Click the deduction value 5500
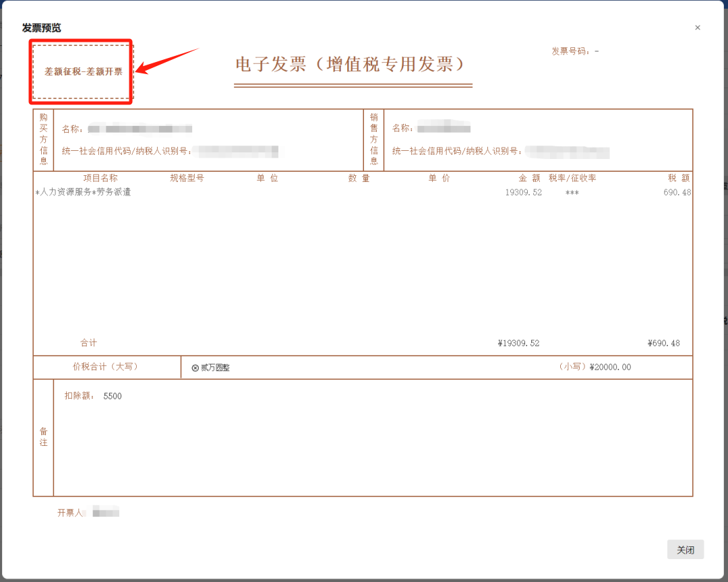The image size is (728, 582). [x=113, y=396]
